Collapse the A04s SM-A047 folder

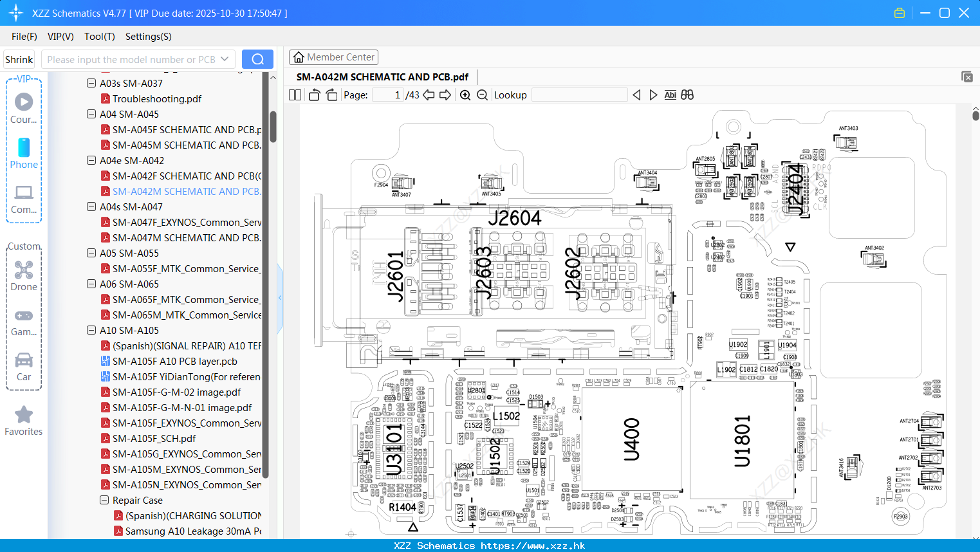pyautogui.click(x=91, y=207)
